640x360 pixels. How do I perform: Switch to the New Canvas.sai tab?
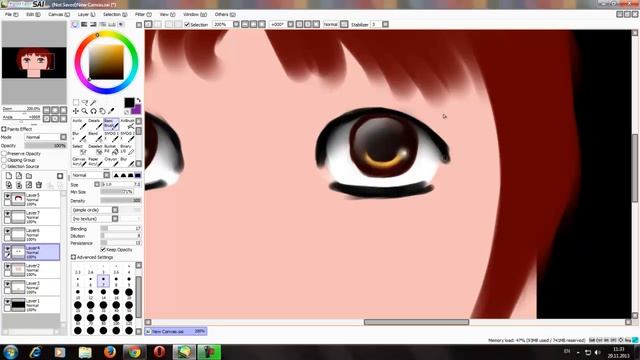[176, 331]
